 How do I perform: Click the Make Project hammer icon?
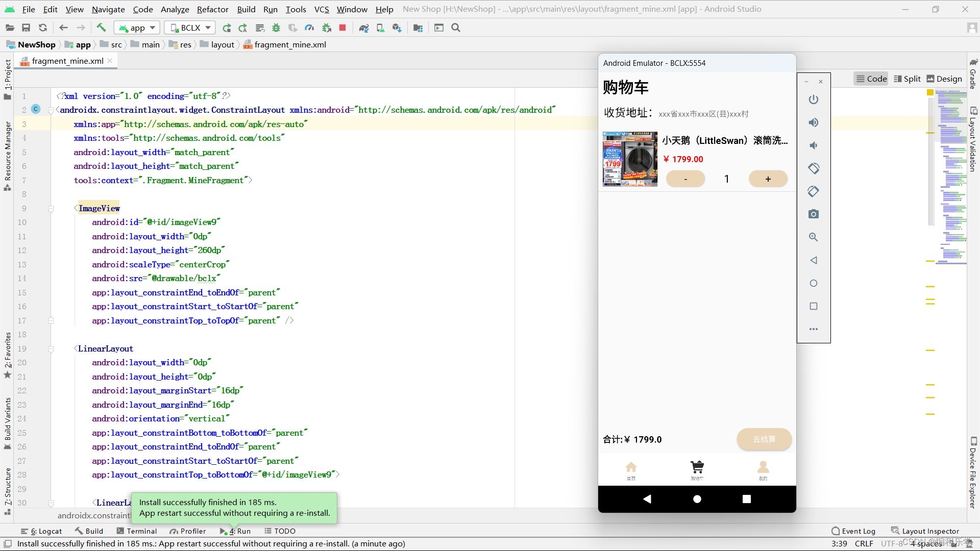(101, 28)
